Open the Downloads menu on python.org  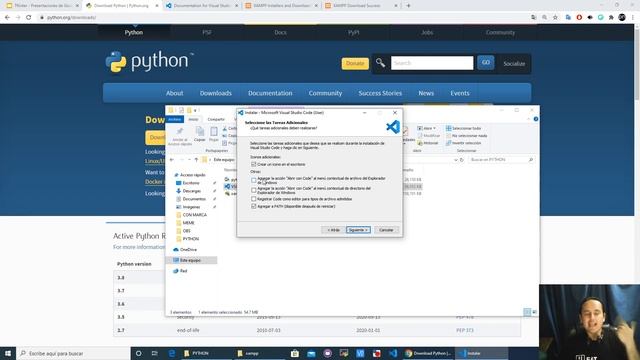click(x=216, y=93)
